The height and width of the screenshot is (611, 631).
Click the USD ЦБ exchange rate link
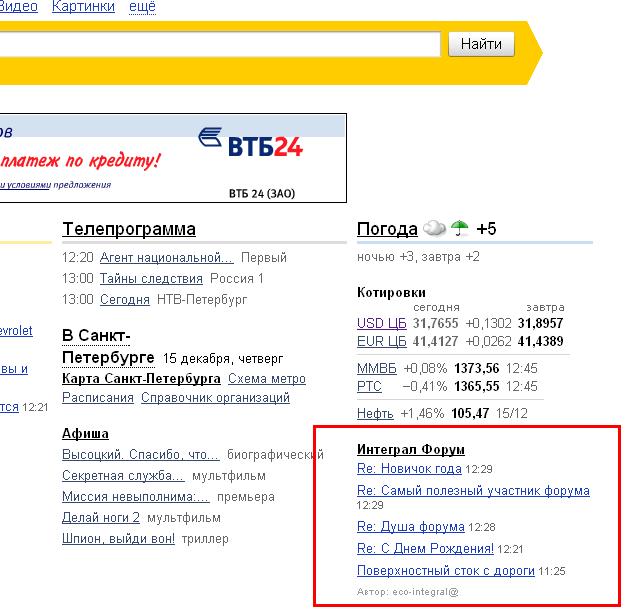pyautogui.click(x=381, y=323)
